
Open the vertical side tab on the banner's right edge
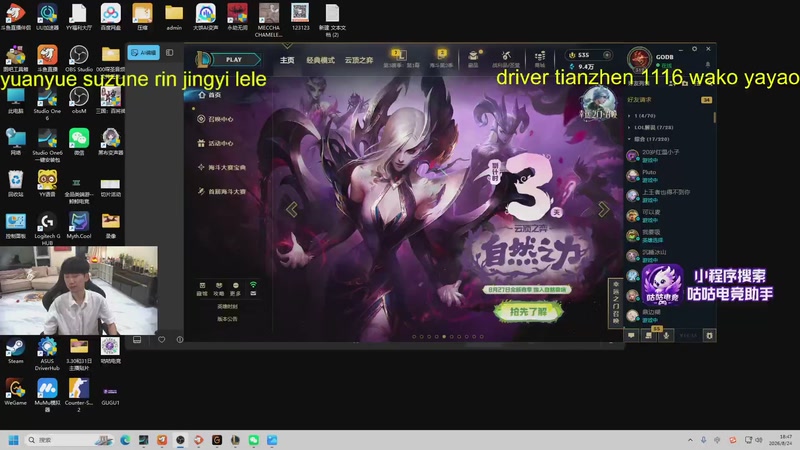pyautogui.click(x=616, y=302)
